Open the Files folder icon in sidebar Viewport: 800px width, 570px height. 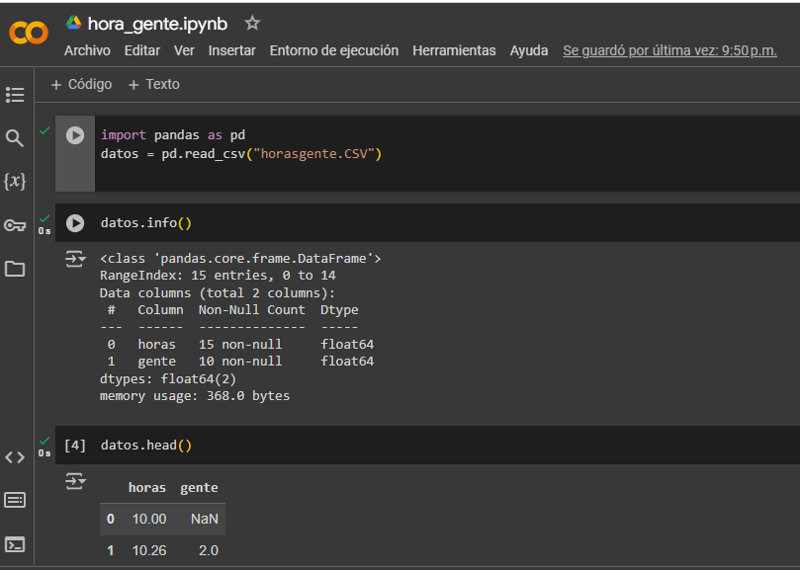pyautogui.click(x=15, y=269)
